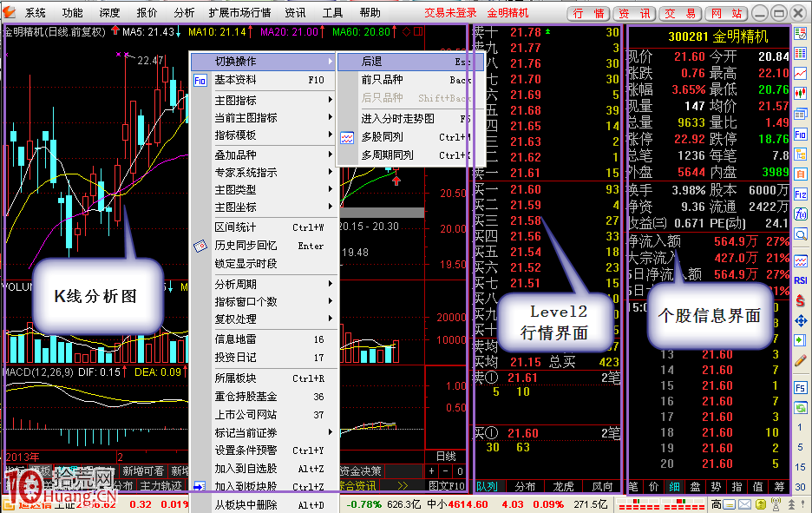Expand the 标记当前证券 submenu

click(264, 432)
